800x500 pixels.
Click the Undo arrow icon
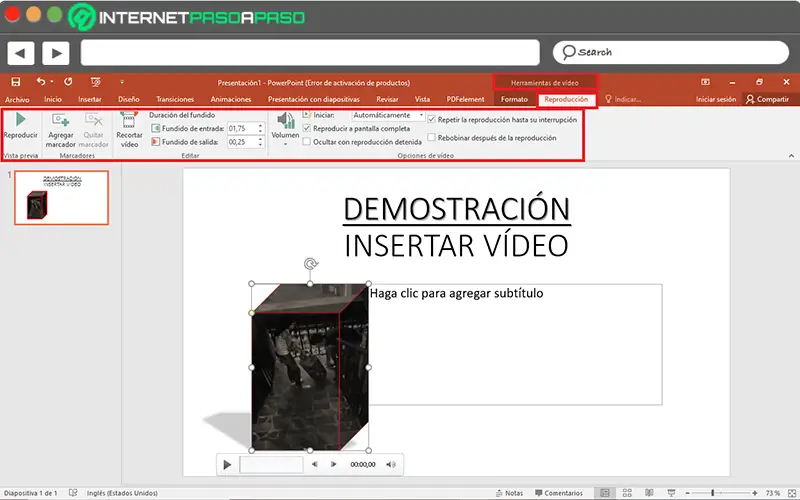click(41, 82)
